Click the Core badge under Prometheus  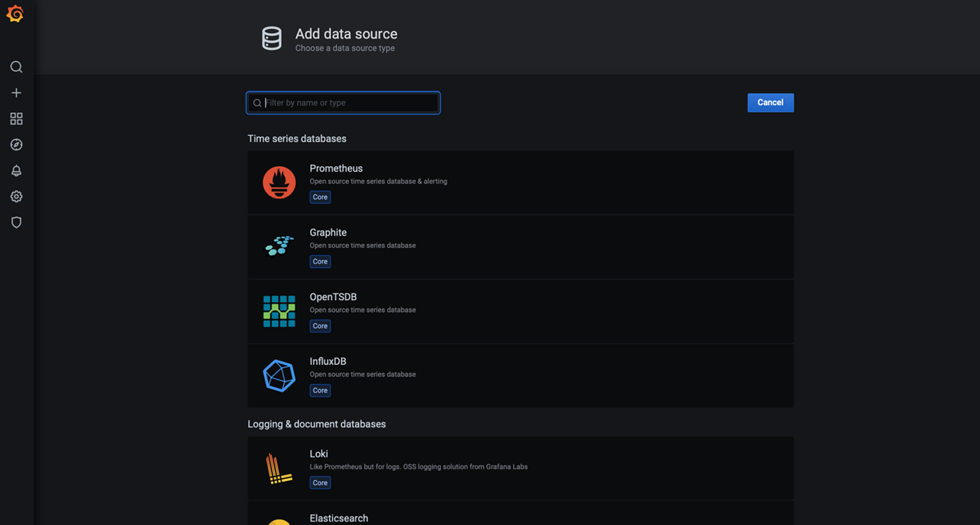320,197
